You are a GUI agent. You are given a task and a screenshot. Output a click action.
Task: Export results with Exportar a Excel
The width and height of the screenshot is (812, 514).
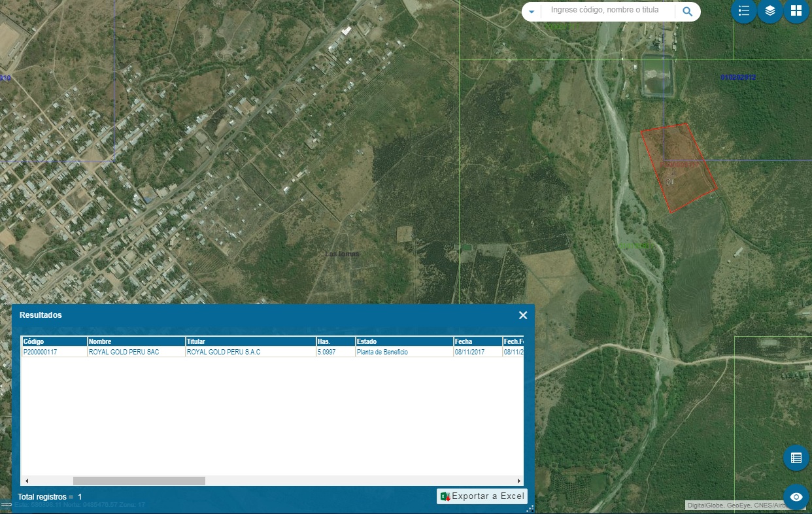[482, 496]
